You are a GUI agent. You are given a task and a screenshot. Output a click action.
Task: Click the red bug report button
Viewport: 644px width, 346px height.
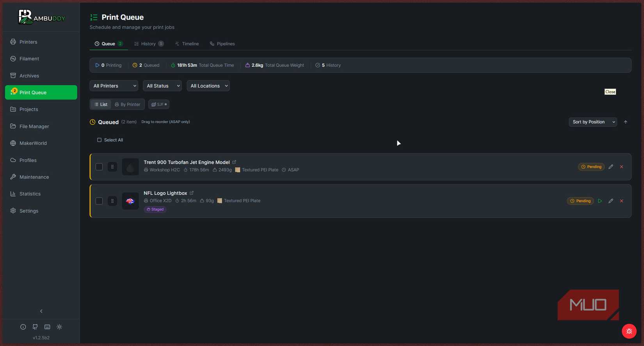629,331
